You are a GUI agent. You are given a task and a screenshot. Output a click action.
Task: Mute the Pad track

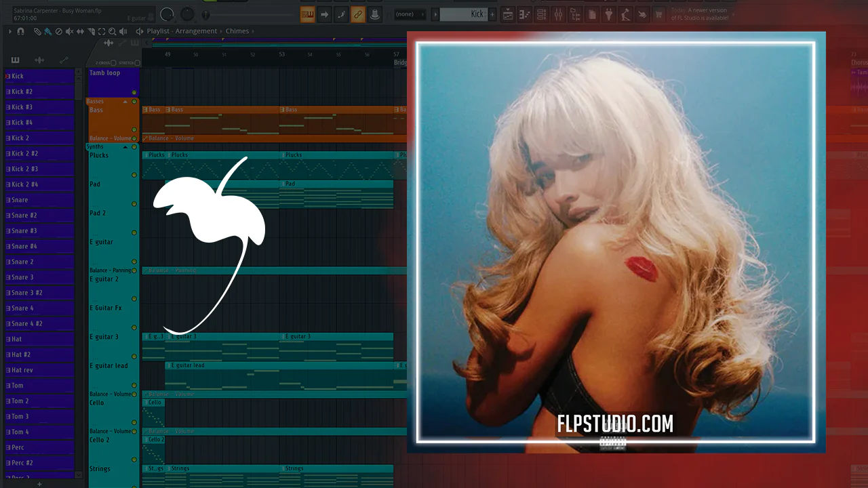[x=134, y=204]
